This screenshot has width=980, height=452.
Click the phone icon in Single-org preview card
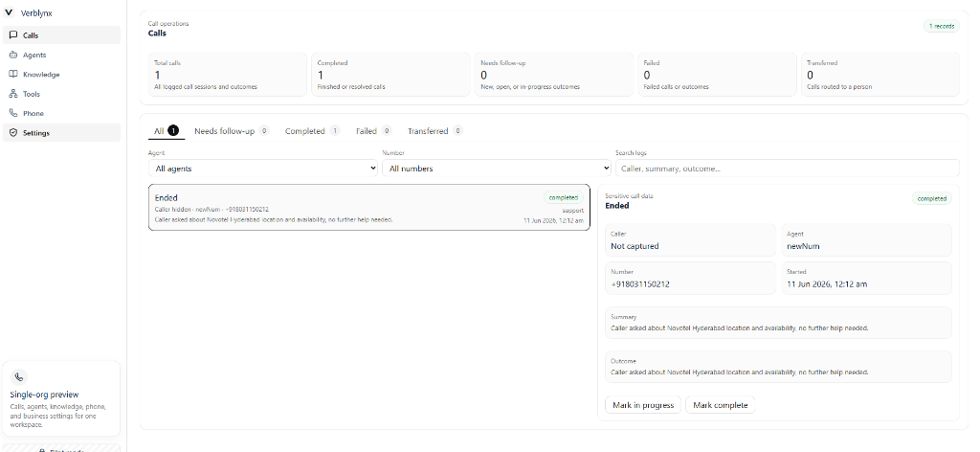[19, 377]
